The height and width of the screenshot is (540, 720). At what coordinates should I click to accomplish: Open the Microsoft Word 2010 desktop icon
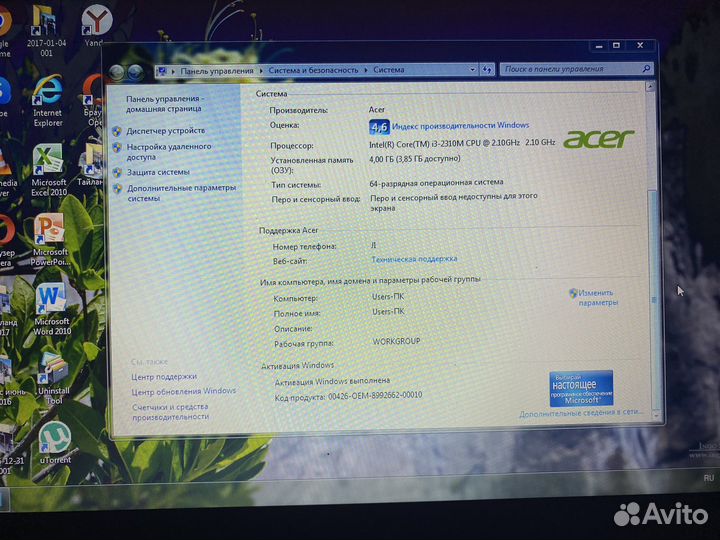(52, 309)
